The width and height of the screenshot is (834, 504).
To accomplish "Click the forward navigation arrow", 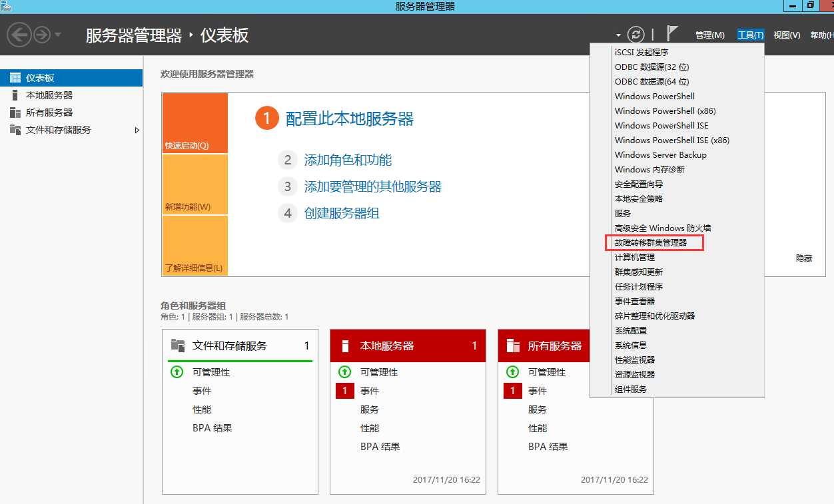I will [x=42, y=35].
